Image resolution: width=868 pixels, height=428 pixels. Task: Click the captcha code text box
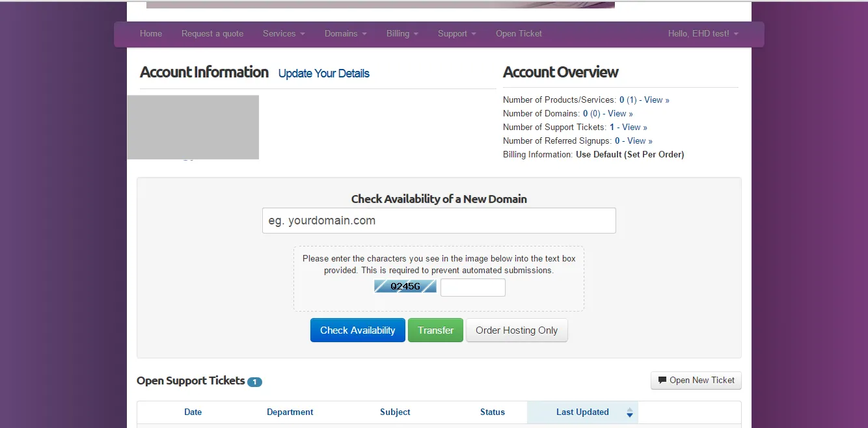coord(473,288)
